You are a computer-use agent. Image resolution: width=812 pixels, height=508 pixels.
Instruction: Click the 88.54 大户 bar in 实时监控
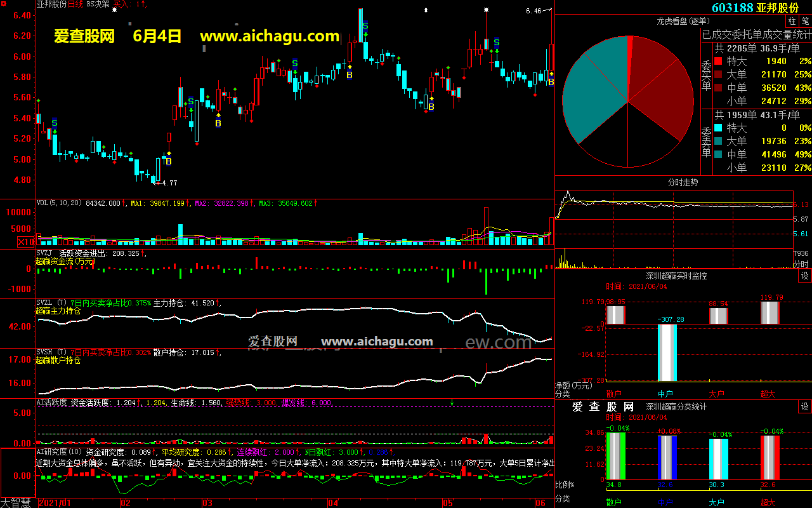pos(718,316)
